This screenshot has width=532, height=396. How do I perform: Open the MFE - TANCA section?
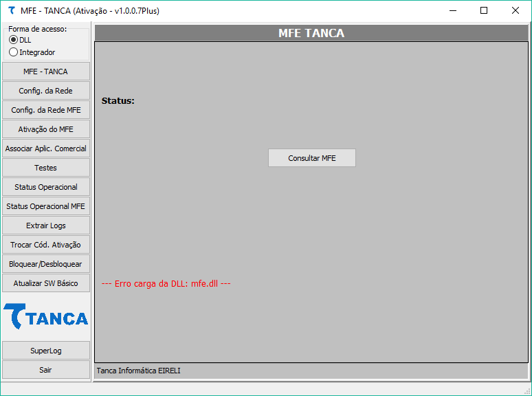pyautogui.click(x=46, y=71)
